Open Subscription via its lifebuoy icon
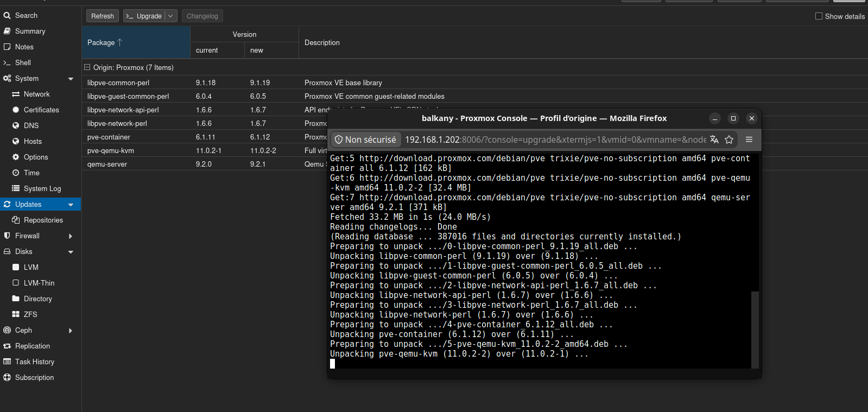 pos(7,378)
